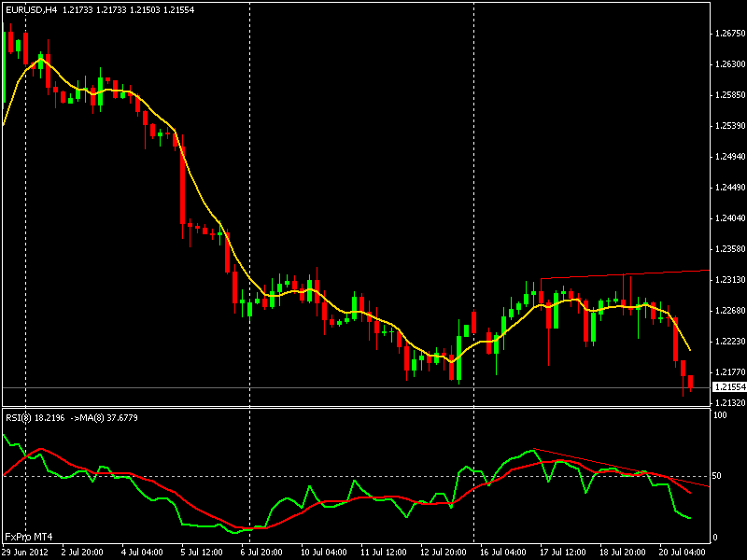The height and width of the screenshot is (560, 747).
Task: Select the 1.21320 price axis label
Action: point(730,403)
